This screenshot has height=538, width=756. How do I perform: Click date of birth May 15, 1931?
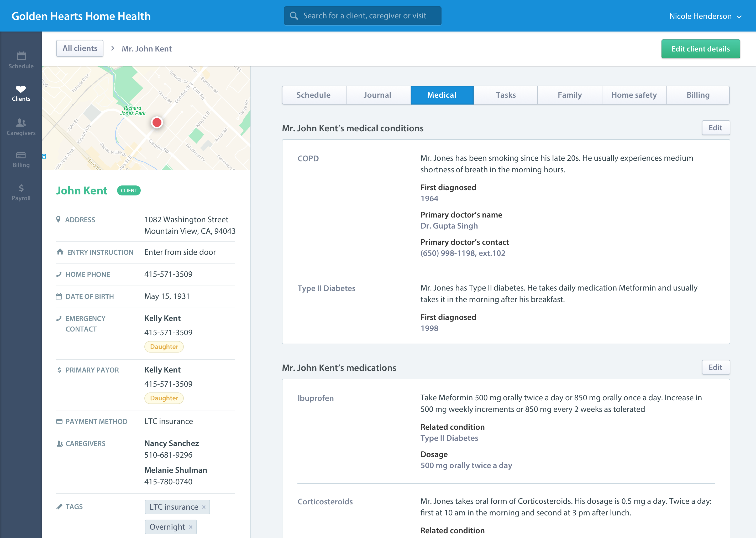(167, 296)
